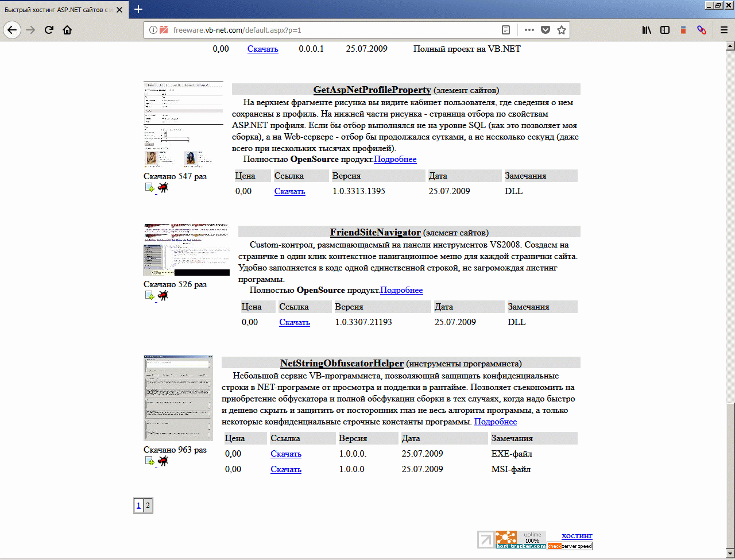
Task: Report a bug under Скачано 547 раз
Action: (x=163, y=188)
